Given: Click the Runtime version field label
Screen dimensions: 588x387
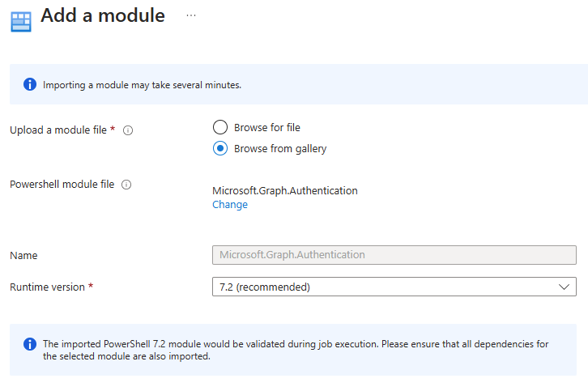Looking at the screenshot, I should [x=46, y=287].
